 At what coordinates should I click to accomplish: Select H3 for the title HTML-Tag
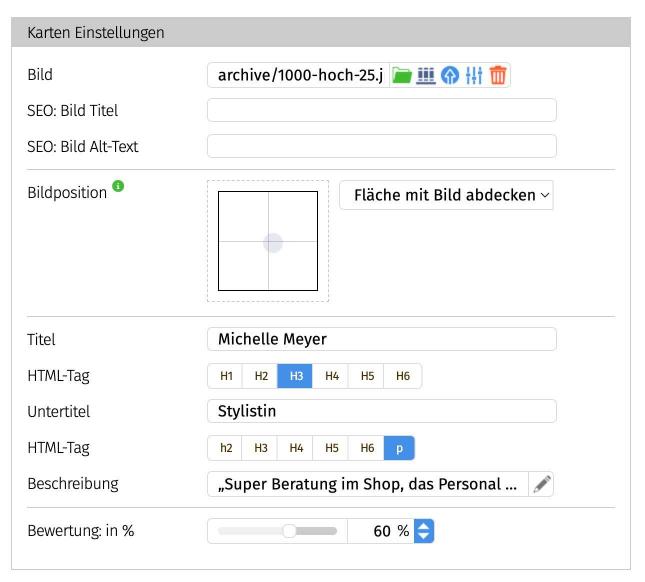pyautogui.click(x=296, y=376)
